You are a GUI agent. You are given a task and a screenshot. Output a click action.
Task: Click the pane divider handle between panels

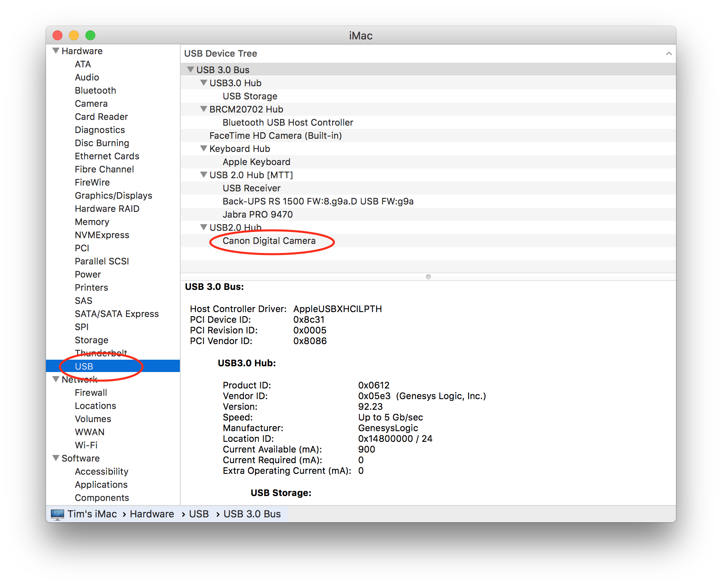(x=428, y=277)
